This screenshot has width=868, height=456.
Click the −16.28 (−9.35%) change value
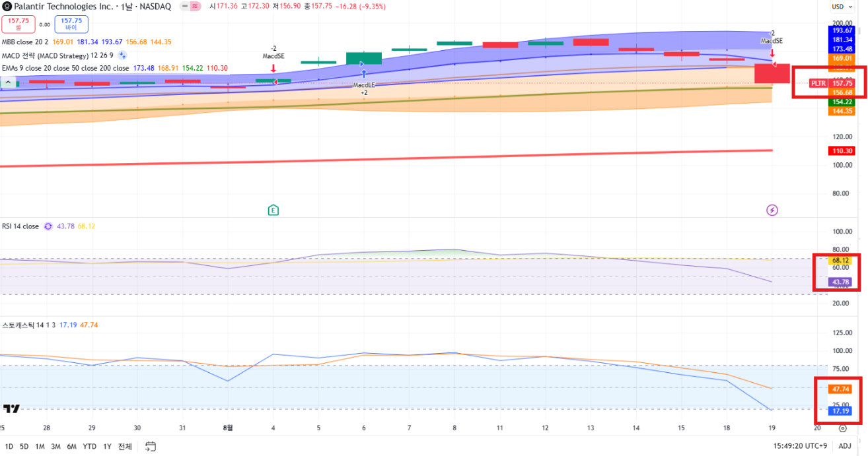coord(361,6)
